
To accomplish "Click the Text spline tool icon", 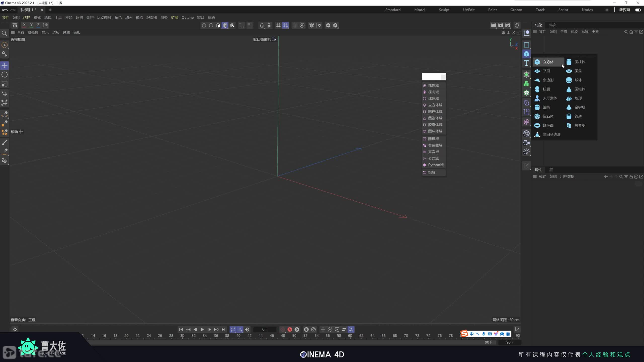I will click(x=526, y=63).
